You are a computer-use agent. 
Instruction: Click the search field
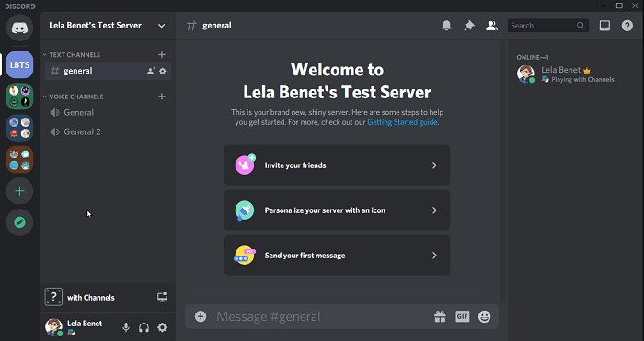pyautogui.click(x=548, y=26)
